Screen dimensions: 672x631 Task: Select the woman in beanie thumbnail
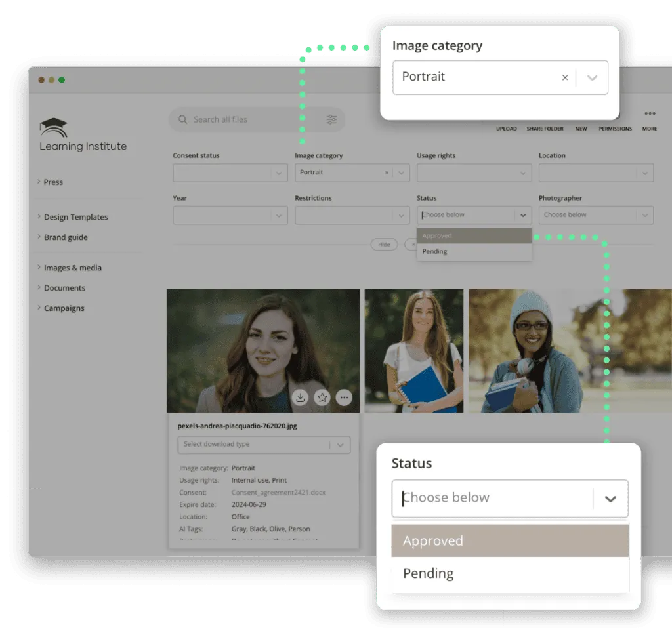click(570, 351)
